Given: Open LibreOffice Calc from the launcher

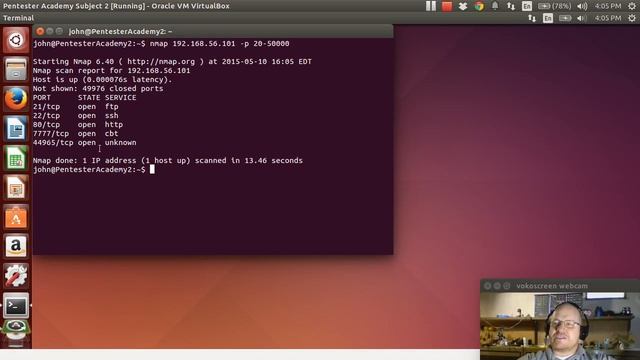Looking at the screenshot, I should [16, 158].
